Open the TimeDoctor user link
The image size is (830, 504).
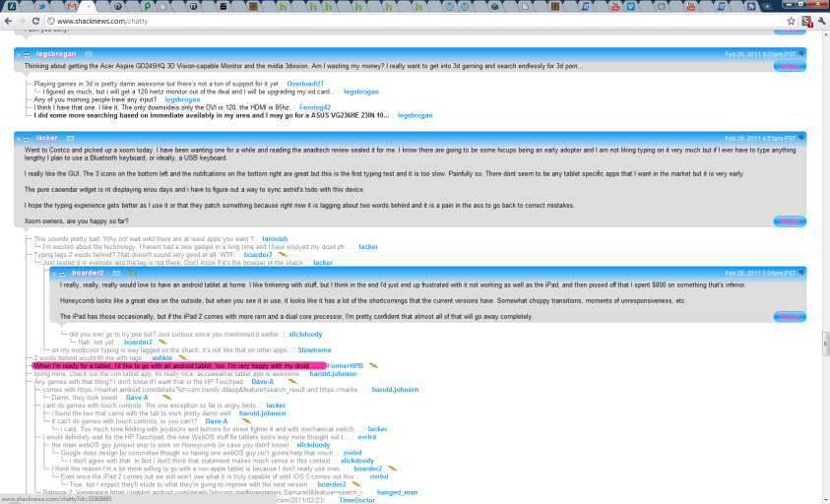pyautogui.click(x=356, y=500)
